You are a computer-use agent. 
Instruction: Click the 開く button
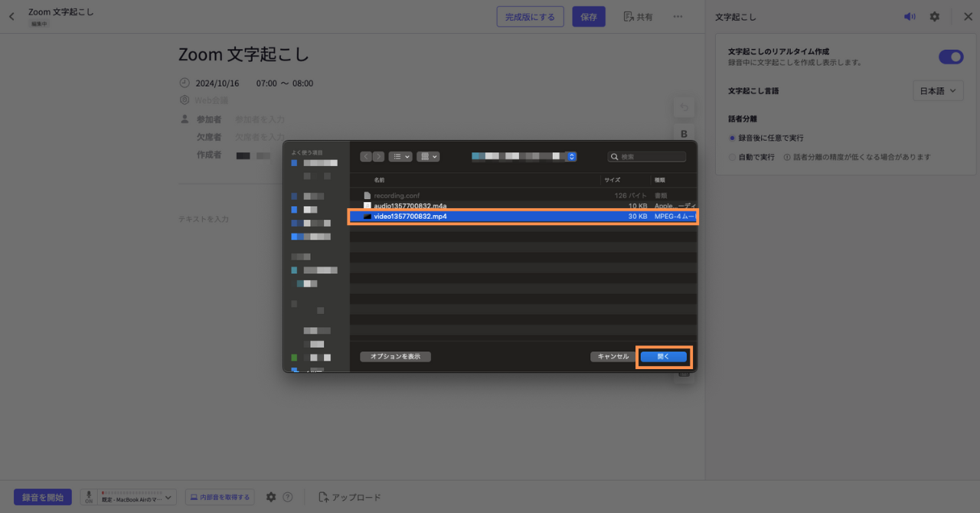[663, 357]
